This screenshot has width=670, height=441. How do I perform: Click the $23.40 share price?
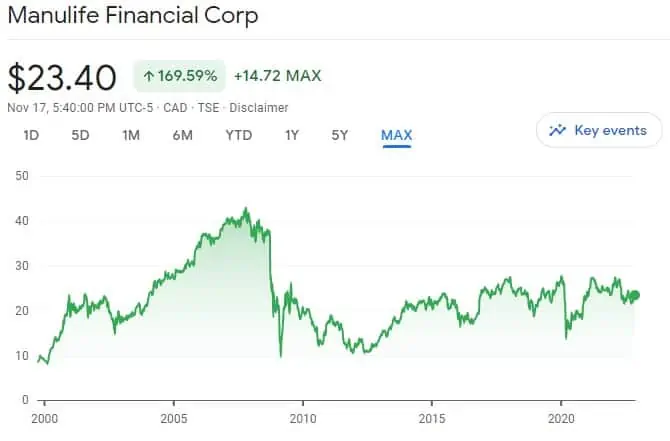(x=62, y=77)
